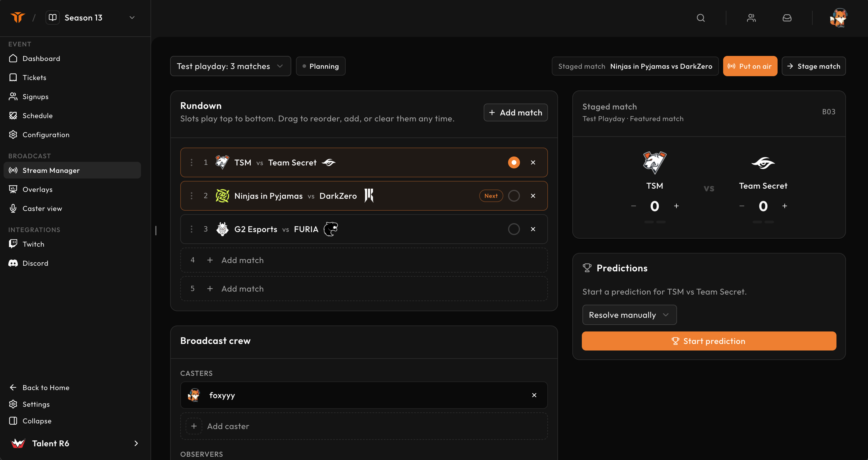
Task: Click the Put on air button
Action: 750,66
